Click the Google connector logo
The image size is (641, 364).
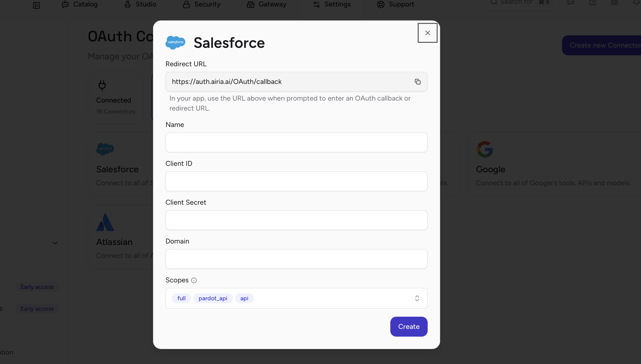pos(485,149)
